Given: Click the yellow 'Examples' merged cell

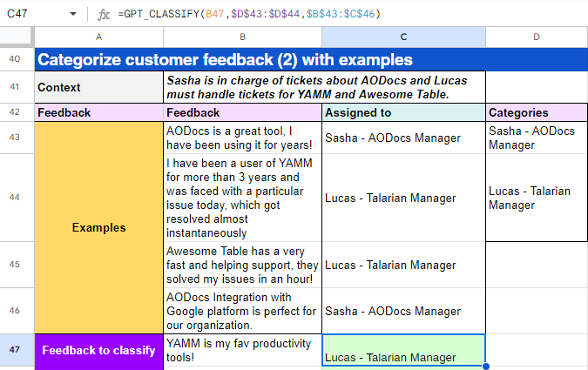Looking at the screenshot, I should (x=99, y=227).
